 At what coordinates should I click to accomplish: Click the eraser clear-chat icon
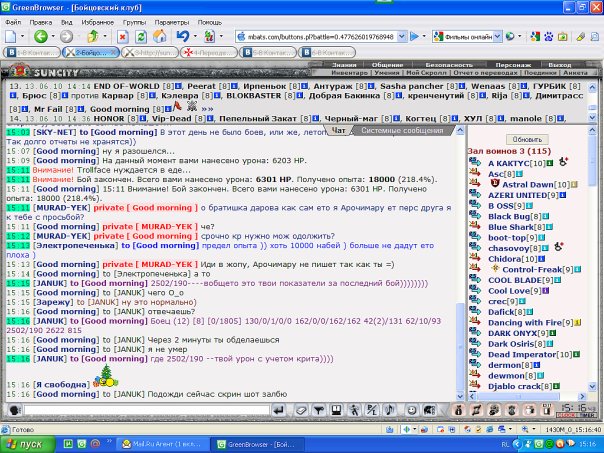pyautogui.click(x=300, y=411)
